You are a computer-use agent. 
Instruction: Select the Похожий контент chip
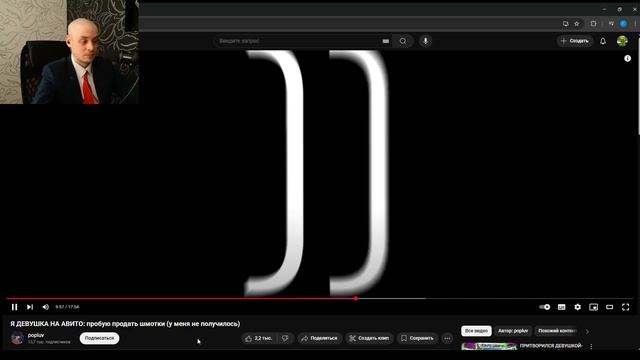(x=557, y=331)
